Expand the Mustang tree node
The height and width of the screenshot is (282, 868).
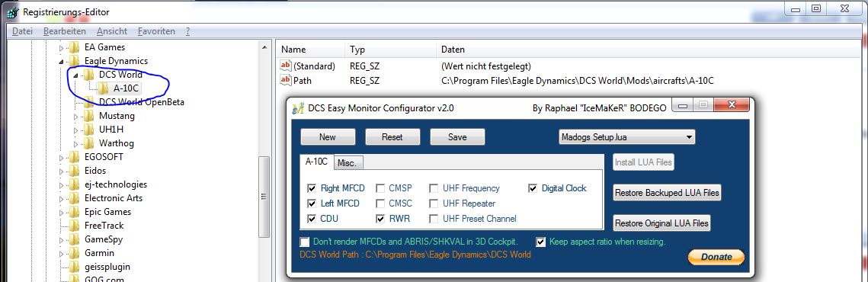click(x=76, y=117)
